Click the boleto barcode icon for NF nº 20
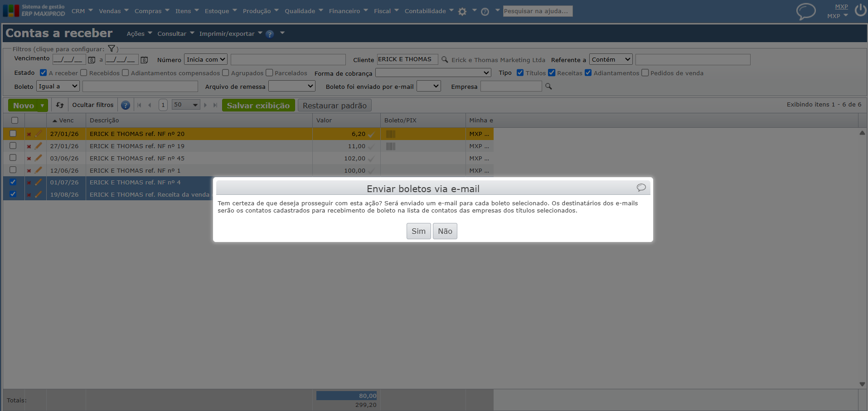868x411 pixels. (391, 134)
